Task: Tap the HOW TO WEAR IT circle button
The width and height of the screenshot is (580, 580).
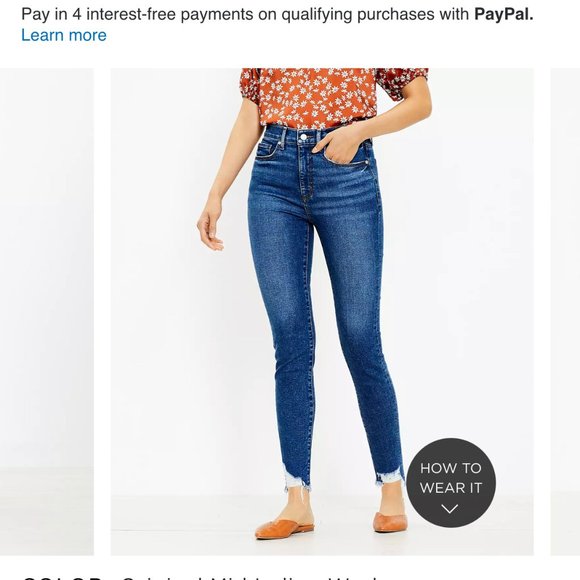Action: (451, 483)
